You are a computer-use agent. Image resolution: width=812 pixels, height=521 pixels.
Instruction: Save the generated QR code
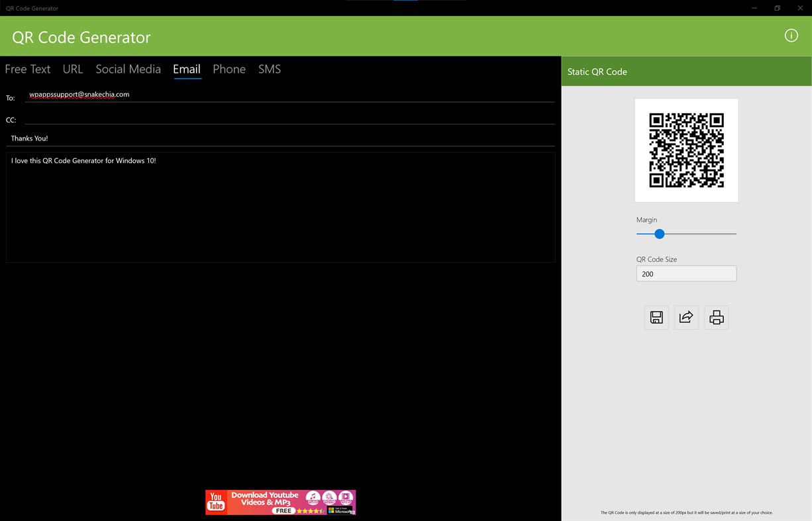point(656,317)
